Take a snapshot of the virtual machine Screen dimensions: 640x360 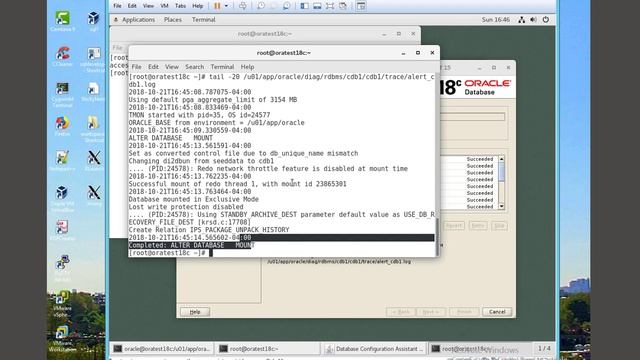[261, 6]
